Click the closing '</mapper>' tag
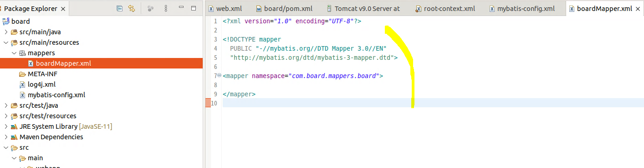Screen dimensions: 644x168 tap(239, 94)
